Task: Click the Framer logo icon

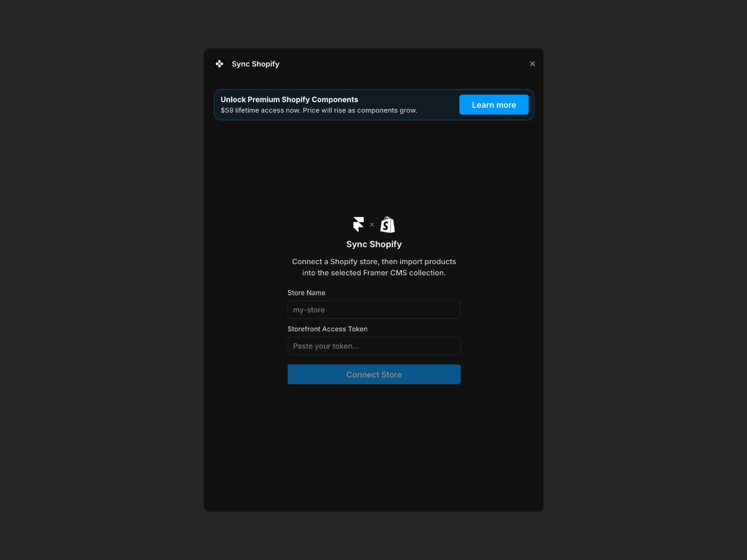Action: 359,224
